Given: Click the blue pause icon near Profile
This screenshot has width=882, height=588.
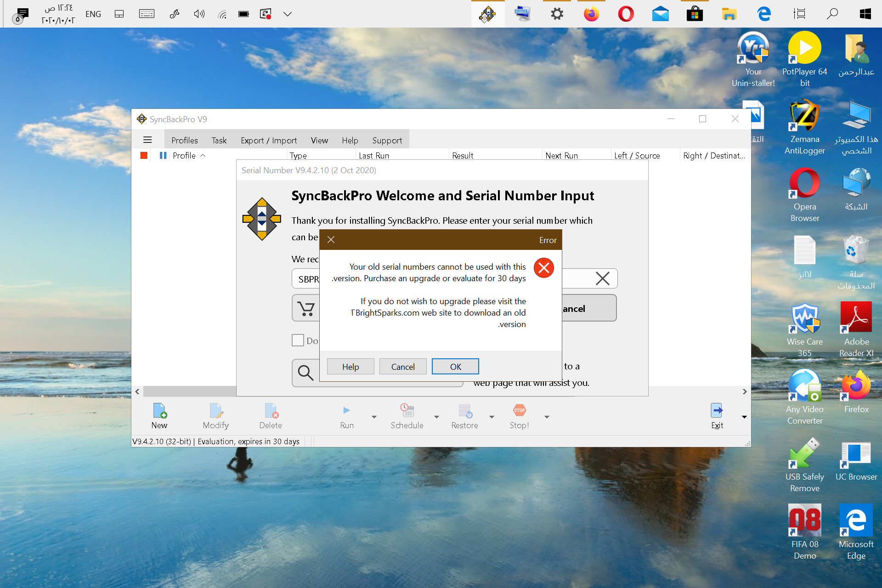Looking at the screenshot, I should (163, 155).
